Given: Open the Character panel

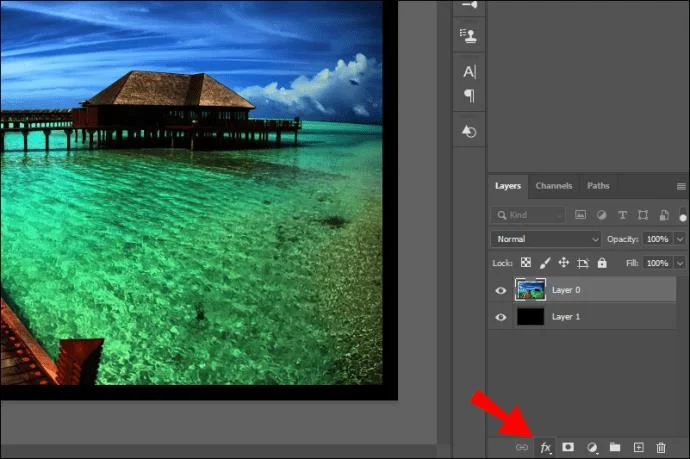Looking at the screenshot, I should tap(468, 72).
